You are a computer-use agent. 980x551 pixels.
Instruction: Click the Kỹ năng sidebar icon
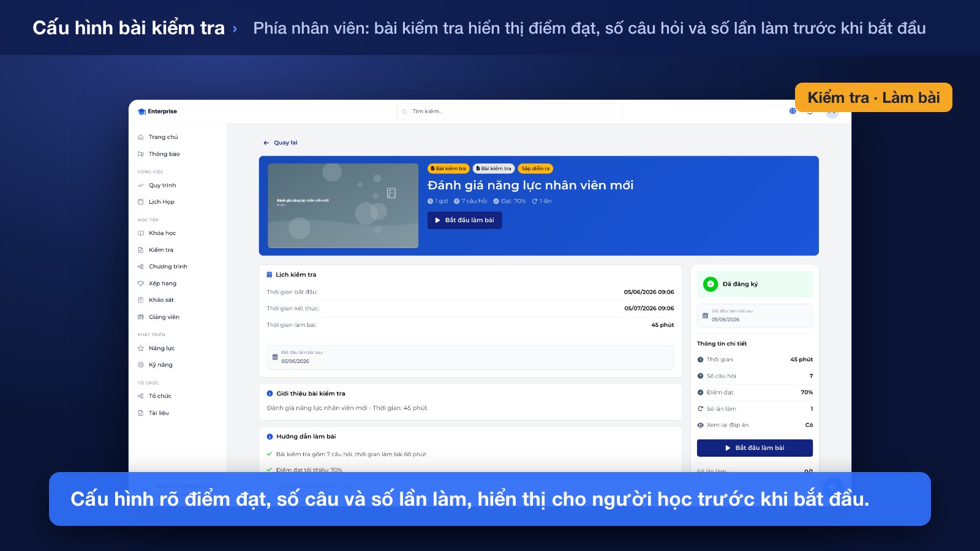click(141, 365)
